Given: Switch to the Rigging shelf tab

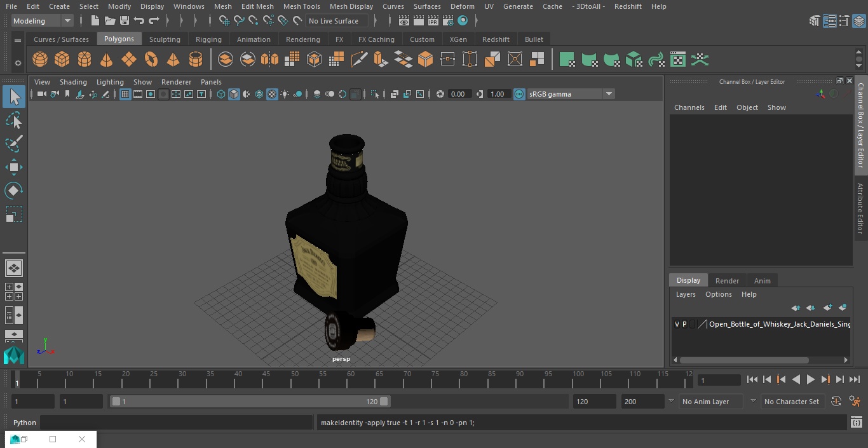Looking at the screenshot, I should click(208, 39).
